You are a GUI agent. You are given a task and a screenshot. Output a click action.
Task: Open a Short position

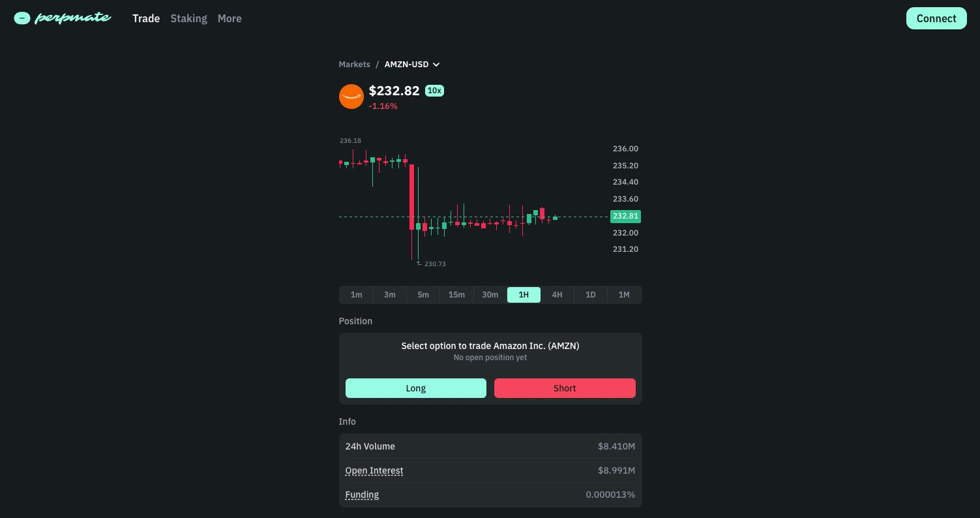click(x=565, y=388)
